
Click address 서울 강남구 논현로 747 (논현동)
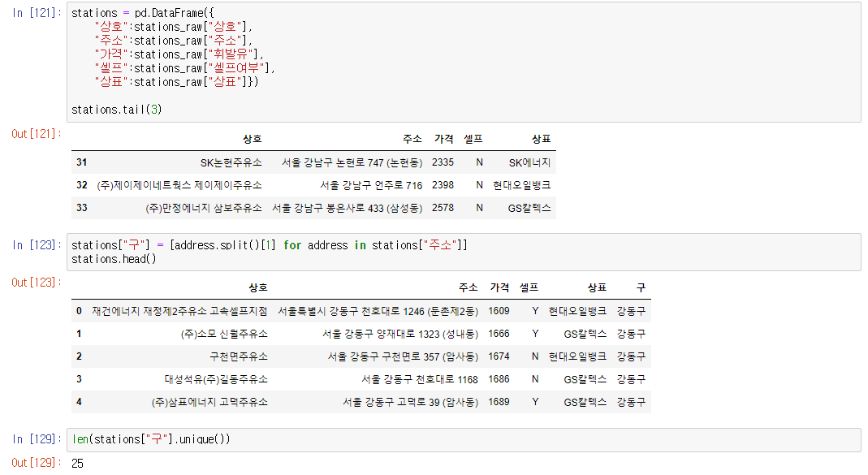point(352,162)
